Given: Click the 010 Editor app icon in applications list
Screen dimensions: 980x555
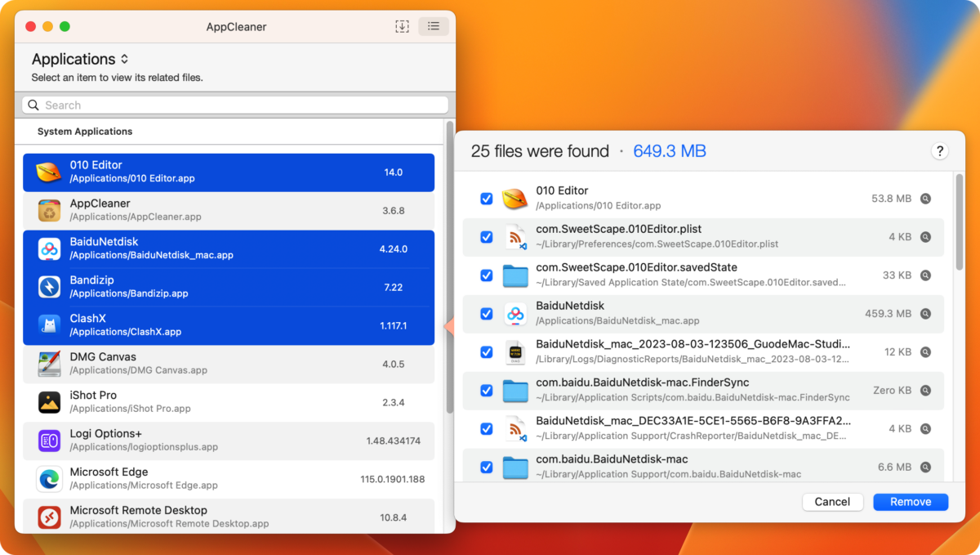Looking at the screenshot, I should pos(49,172).
